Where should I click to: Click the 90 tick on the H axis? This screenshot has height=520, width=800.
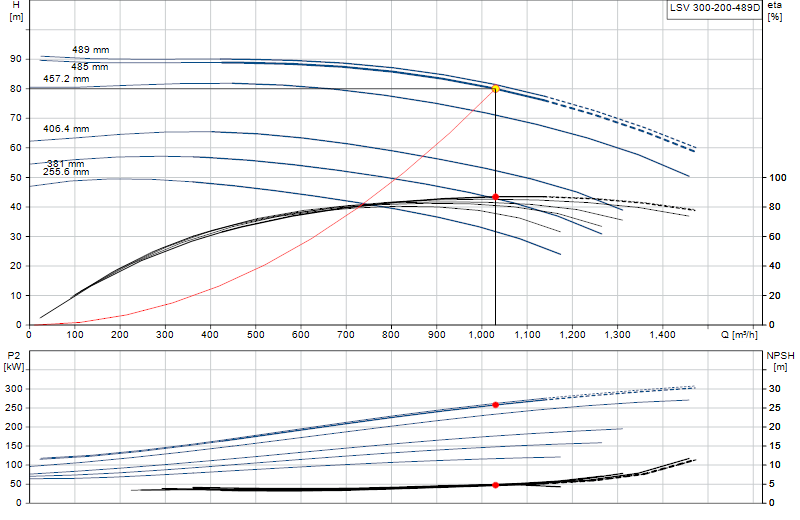click(16, 59)
